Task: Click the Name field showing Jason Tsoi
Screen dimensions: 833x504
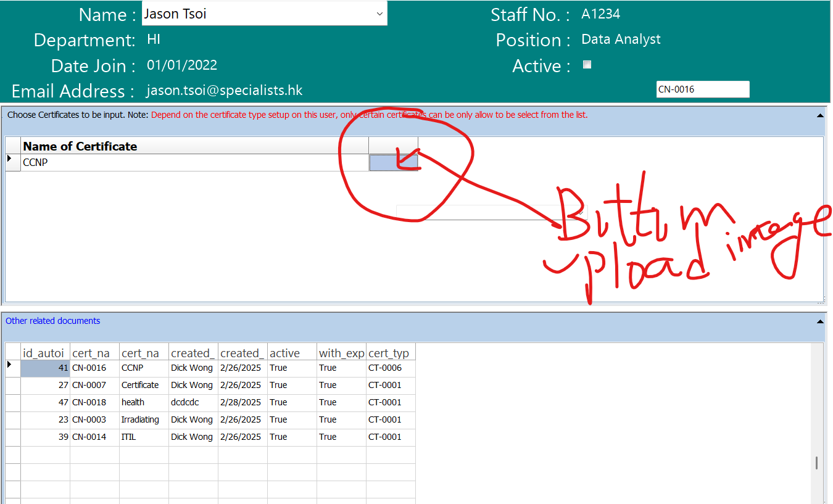Action: click(265, 14)
